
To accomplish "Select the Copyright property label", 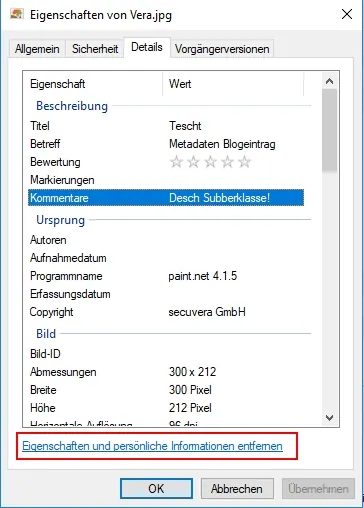I will click(51, 312).
